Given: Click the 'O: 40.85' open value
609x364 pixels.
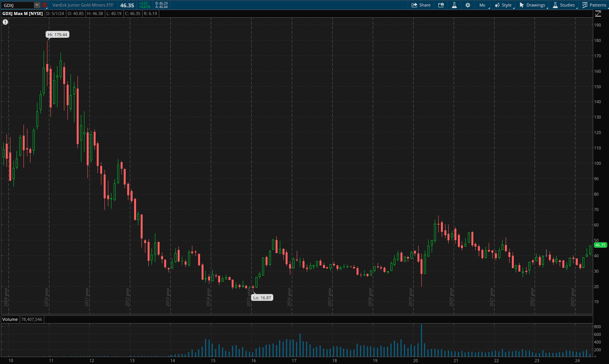Looking at the screenshot, I should click(x=76, y=13).
